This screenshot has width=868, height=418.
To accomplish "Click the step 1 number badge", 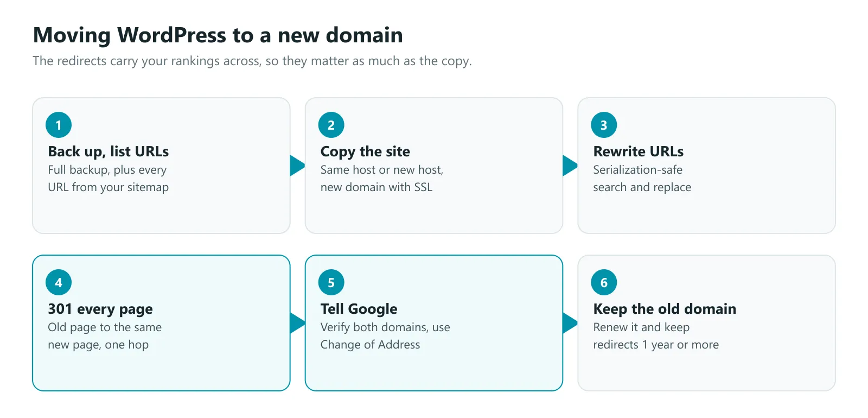I will pos(59,125).
